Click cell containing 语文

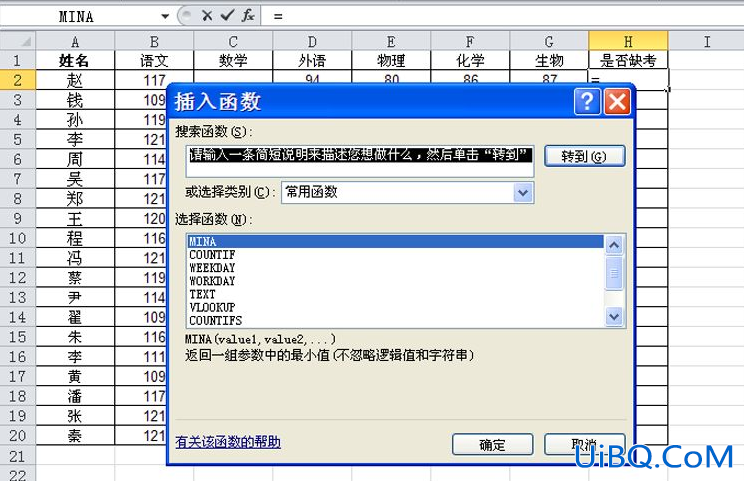coord(154,60)
